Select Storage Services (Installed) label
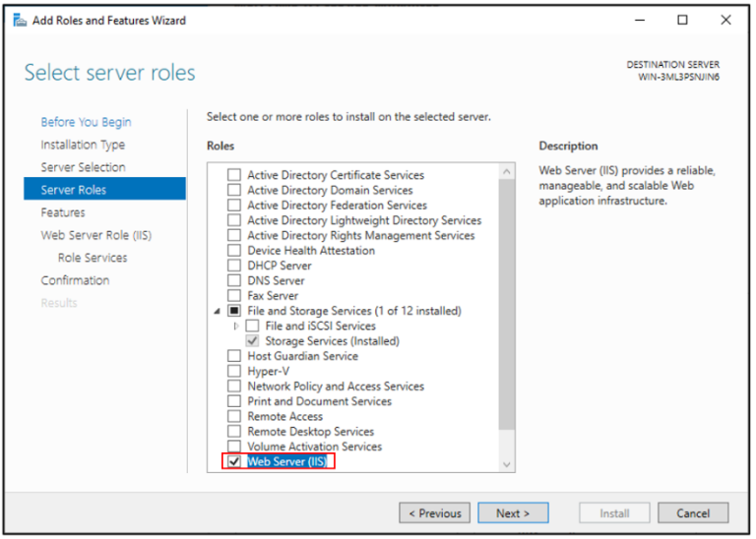 (x=332, y=341)
